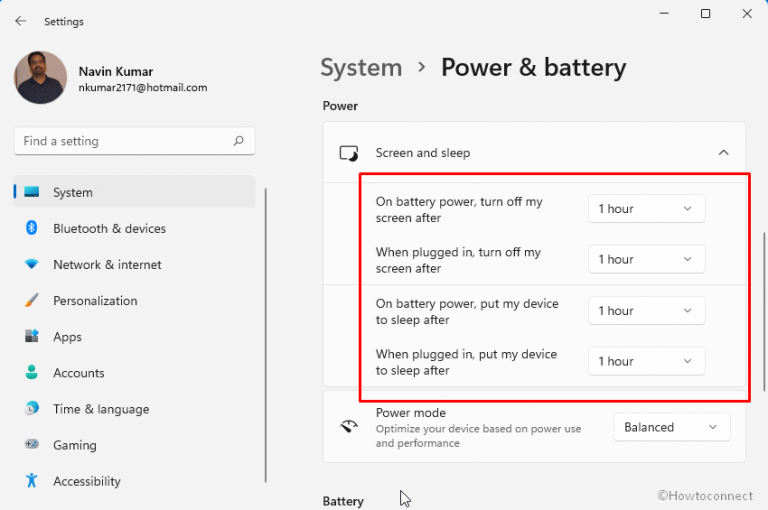Click the Navin Kumar account name

point(116,72)
